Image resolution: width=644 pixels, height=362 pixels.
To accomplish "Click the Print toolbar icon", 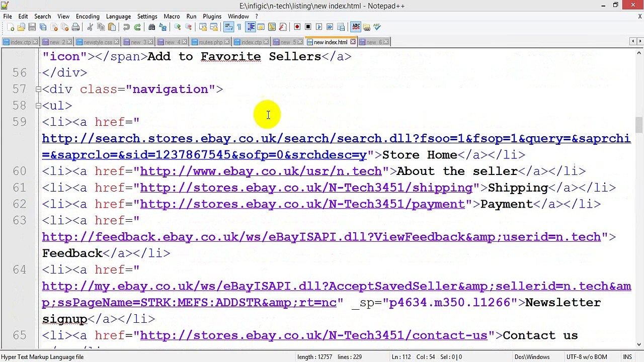I will click(75, 27).
